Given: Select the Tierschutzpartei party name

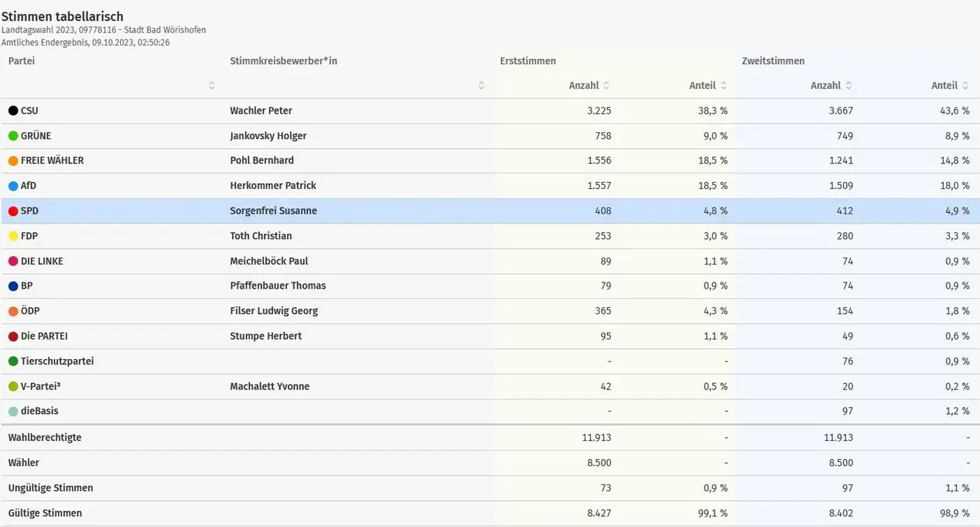Looking at the screenshot, I should click(57, 361).
